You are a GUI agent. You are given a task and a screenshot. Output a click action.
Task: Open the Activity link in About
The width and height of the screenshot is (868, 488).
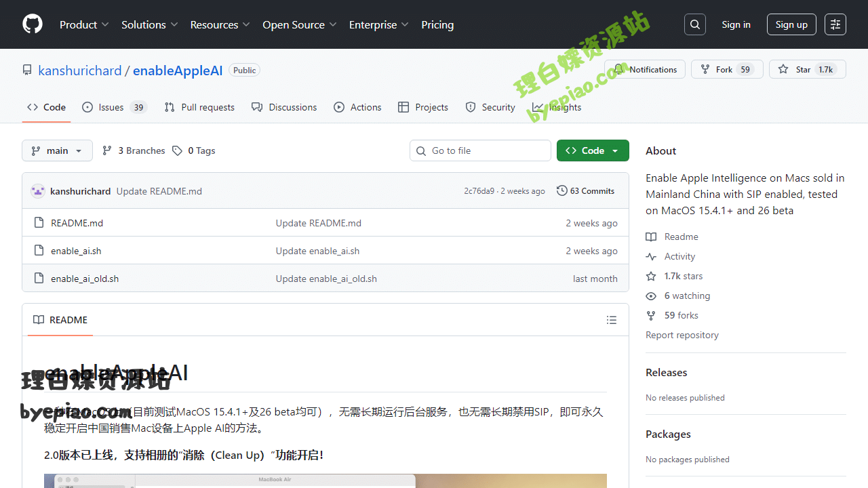click(x=671, y=256)
